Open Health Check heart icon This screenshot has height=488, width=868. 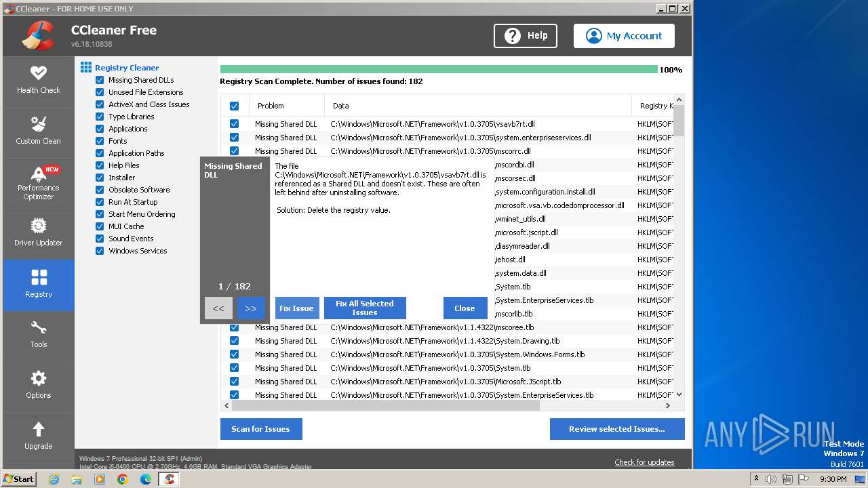[x=39, y=73]
